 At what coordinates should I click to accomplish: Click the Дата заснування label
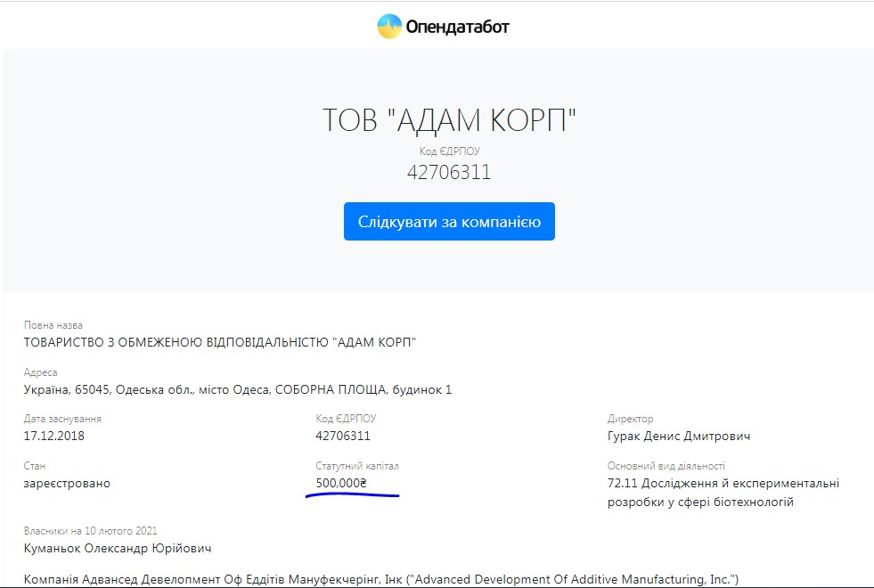(x=62, y=419)
